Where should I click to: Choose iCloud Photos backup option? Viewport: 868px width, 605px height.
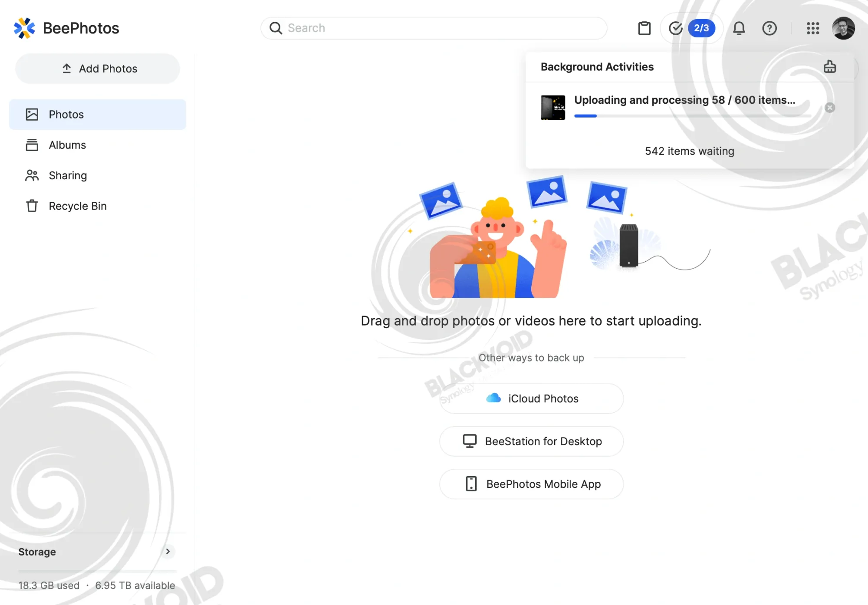(x=532, y=398)
